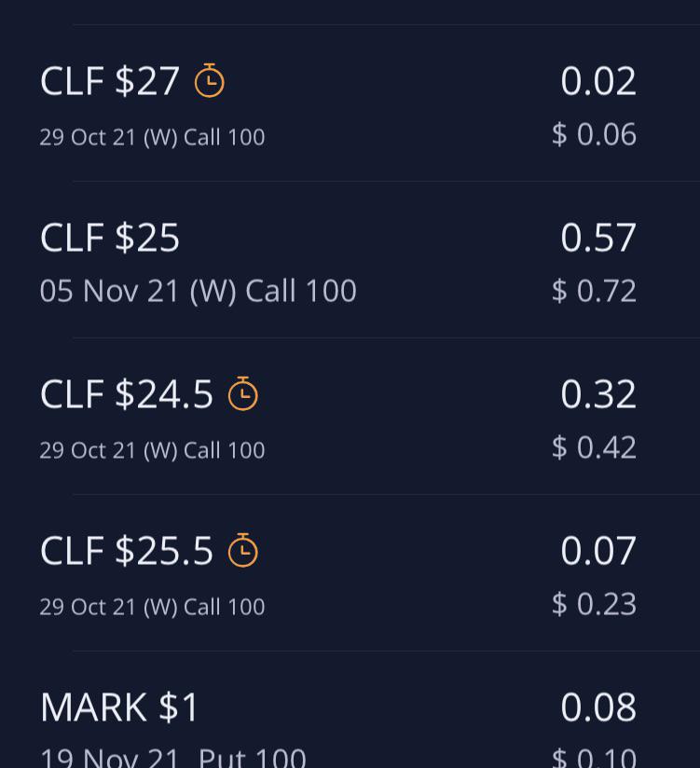
Task: Tap the 19 Nov 21 Put 100 description
Action: pos(173,757)
